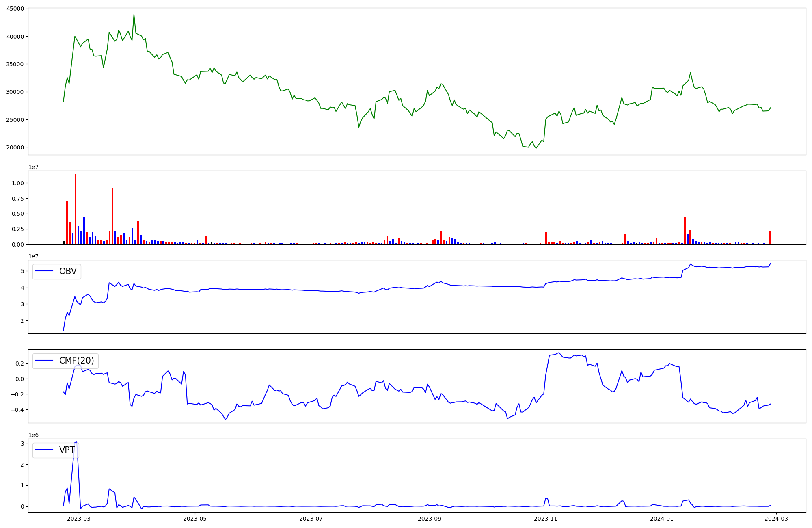
Task: Click the OBV legend box
Action: point(57,272)
